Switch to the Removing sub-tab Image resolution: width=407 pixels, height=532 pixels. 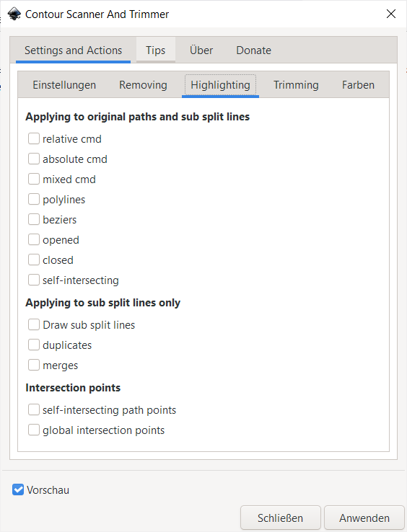(143, 85)
